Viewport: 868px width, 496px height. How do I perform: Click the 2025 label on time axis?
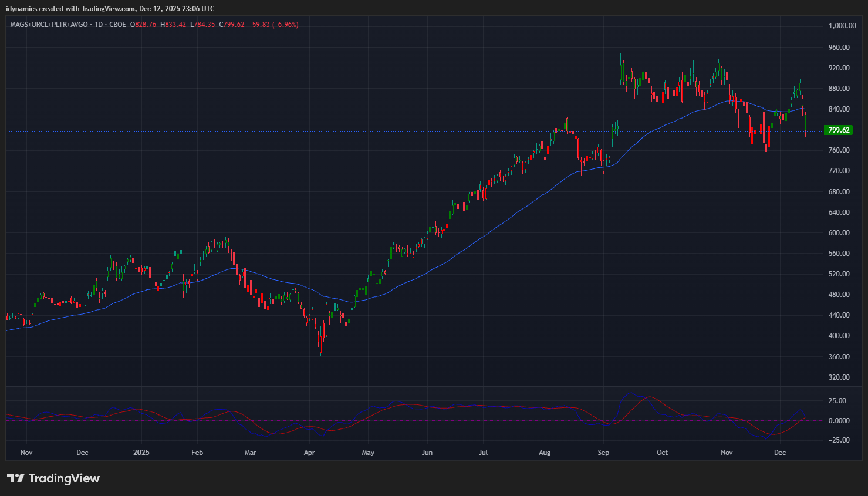tap(141, 453)
